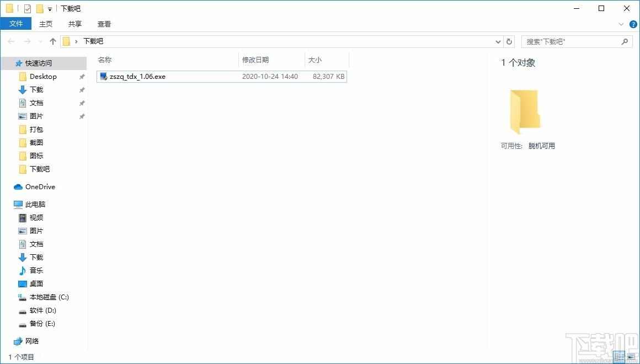Open the 下载吧 folder in sidebar

(x=40, y=169)
